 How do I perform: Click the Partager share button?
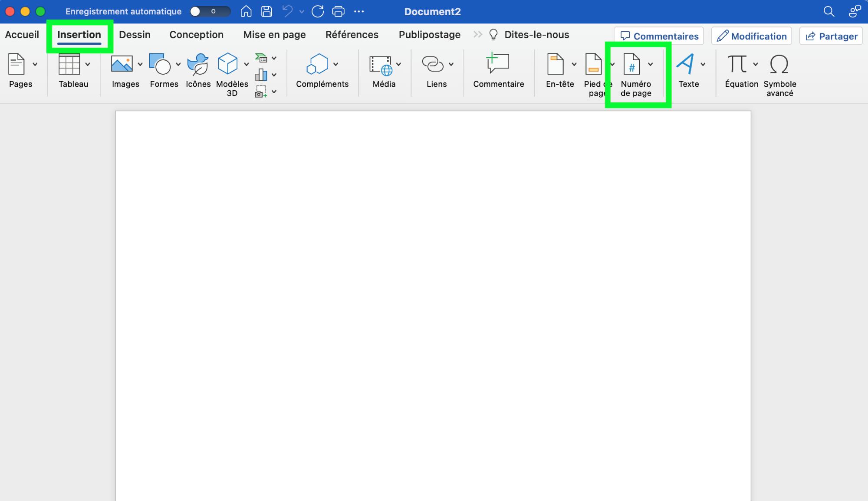pos(832,36)
